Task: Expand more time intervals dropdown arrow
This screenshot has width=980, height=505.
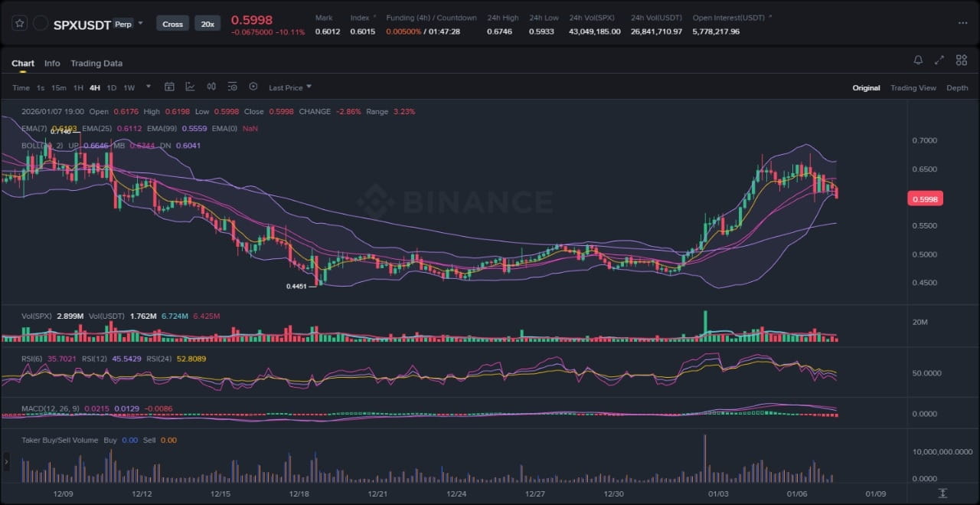Action: tap(148, 87)
